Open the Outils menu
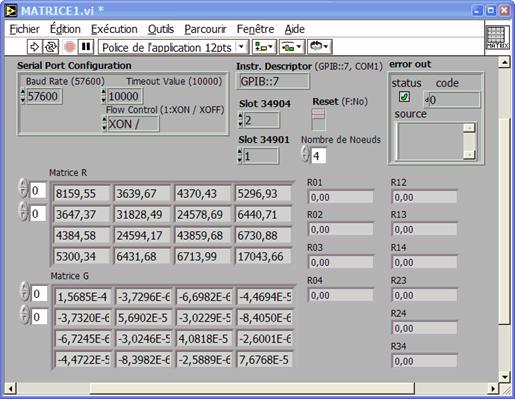This screenshot has height=399, width=515. [x=161, y=29]
